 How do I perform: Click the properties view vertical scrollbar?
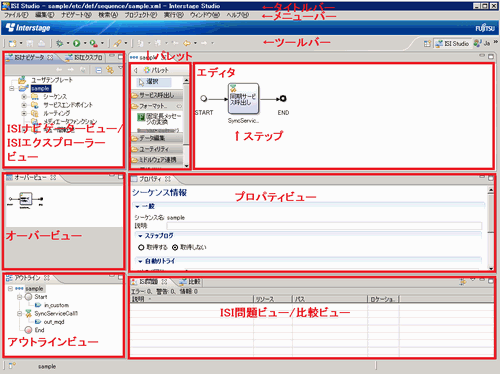pyautogui.click(x=490, y=228)
